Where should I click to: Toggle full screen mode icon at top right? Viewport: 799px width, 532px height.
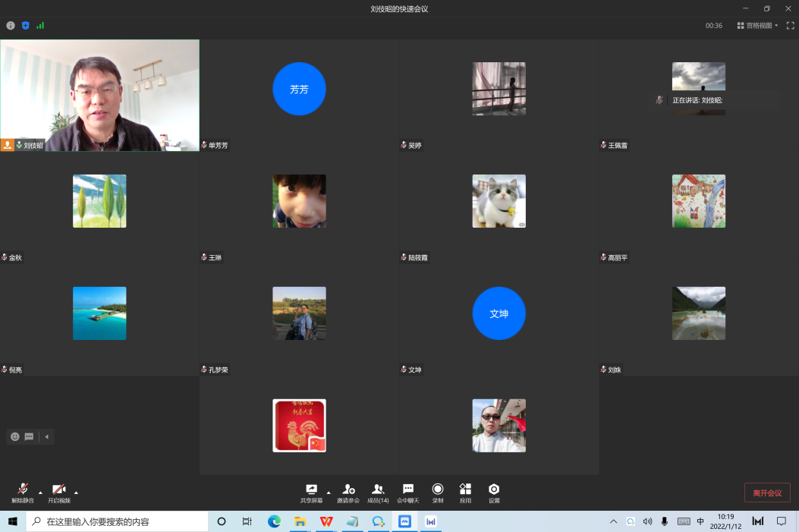pos(790,25)
